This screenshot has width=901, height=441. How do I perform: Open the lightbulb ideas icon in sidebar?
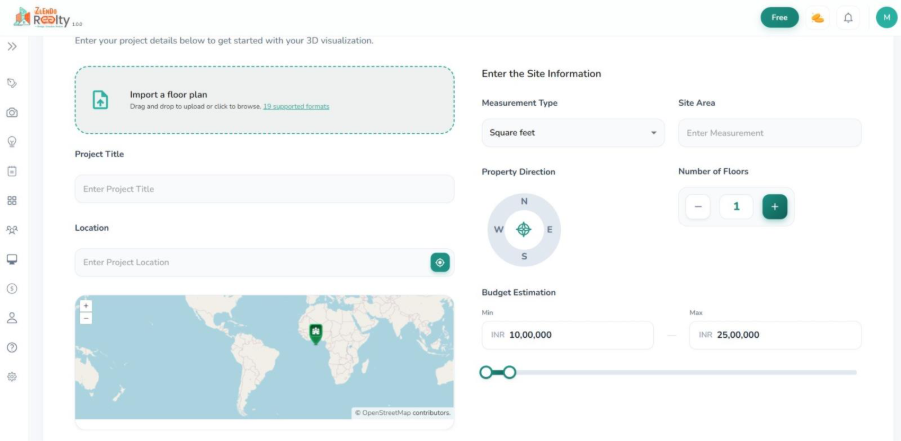coord(12,141)
